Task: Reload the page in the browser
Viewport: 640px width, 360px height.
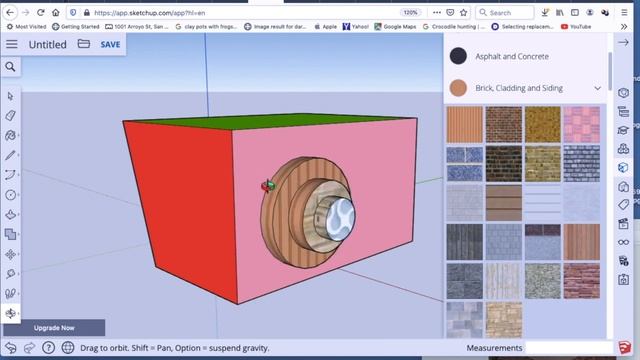Action: click(x=40, y=13)
